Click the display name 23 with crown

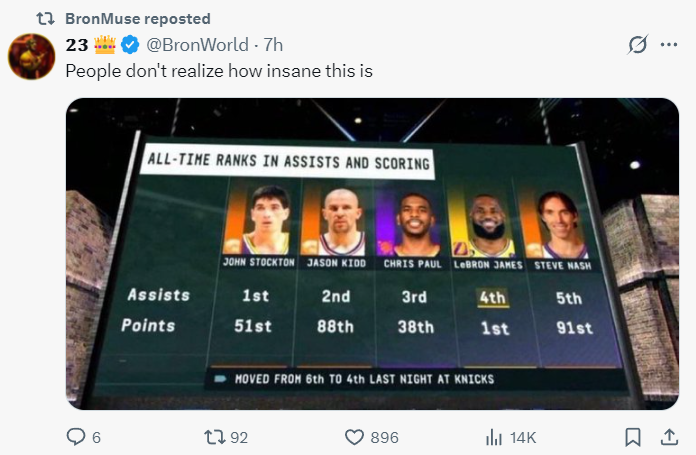pos(91,45)
